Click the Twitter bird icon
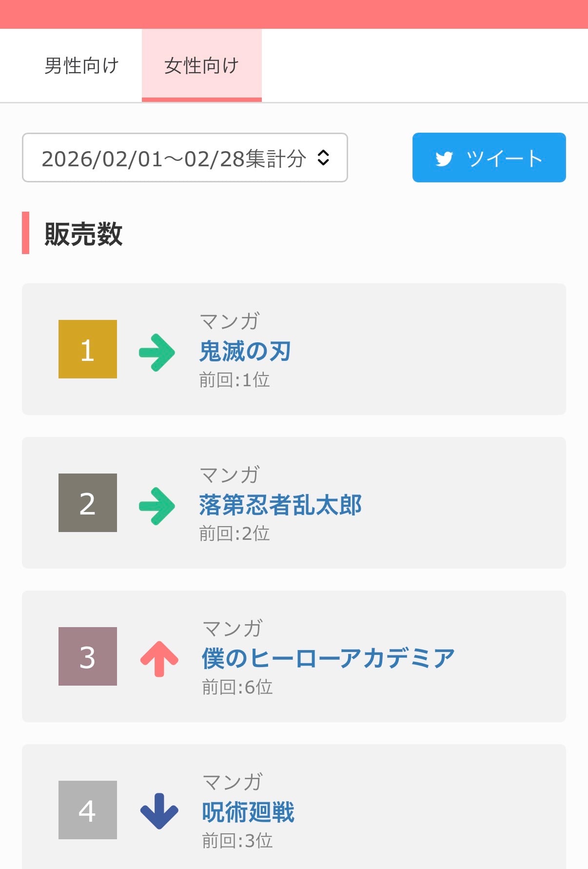 pyautogui.click(x=444, y=158)
